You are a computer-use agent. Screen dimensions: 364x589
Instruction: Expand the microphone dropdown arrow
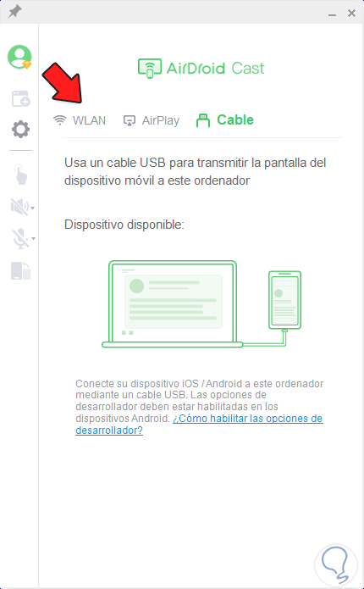[33, 238]
